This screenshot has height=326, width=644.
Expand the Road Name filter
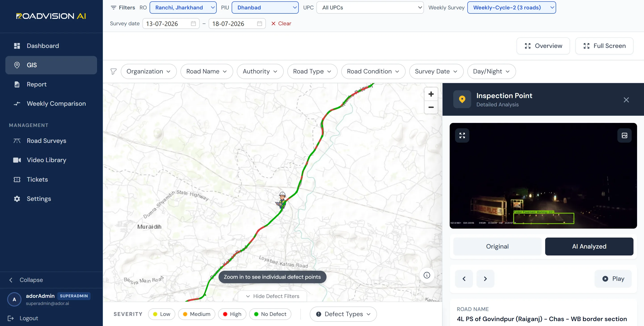pyautogui.click(x=206, y=71)
